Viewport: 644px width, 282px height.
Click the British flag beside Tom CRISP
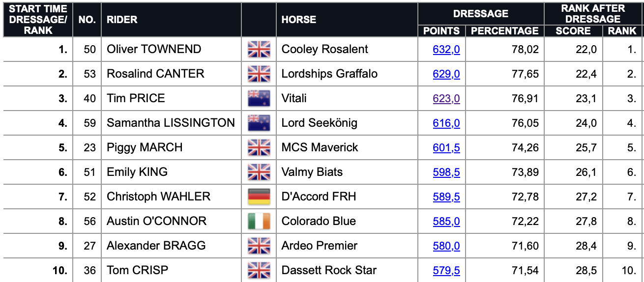259,270
